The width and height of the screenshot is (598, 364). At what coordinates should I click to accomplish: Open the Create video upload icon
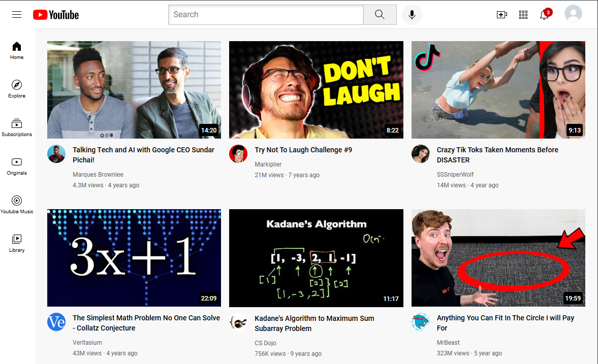(x=502, y=14)
